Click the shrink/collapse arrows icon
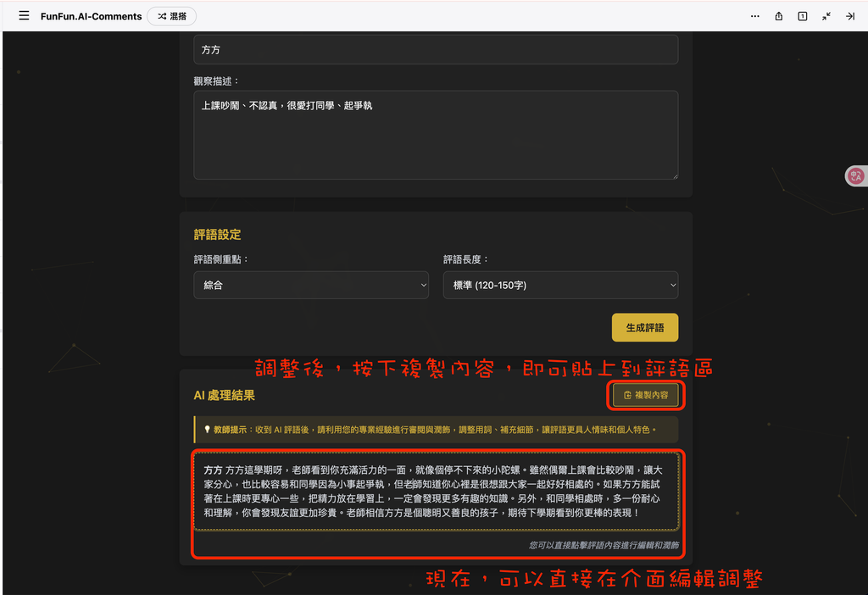The image size is (868, 595). point(826,15)
